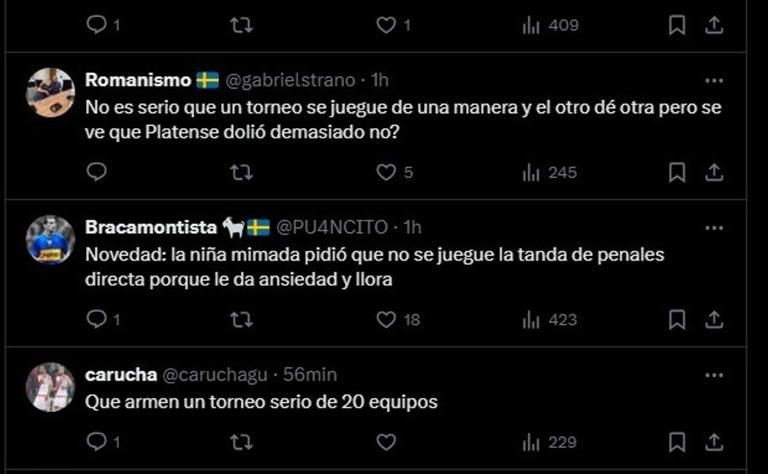
Task: Open more options for Romanismo's tweet
Action: coord(713,81)
